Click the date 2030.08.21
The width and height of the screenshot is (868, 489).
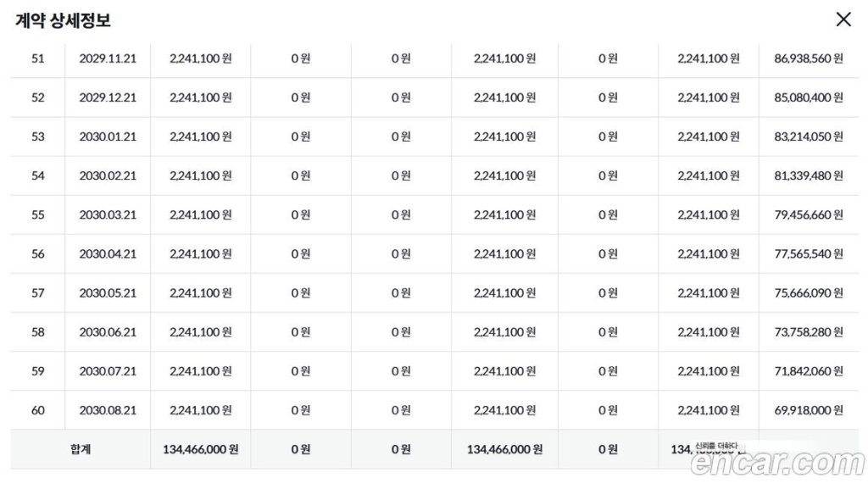coord(108,410)
